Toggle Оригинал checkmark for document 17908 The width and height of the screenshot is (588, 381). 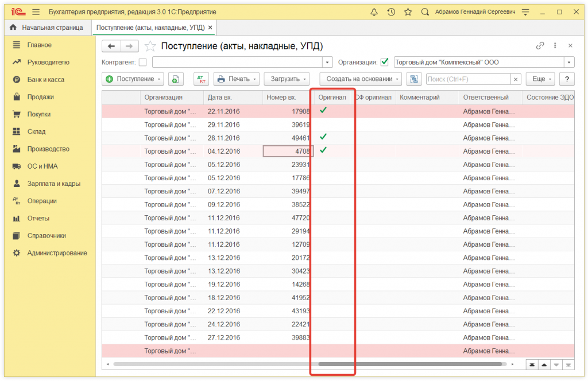pyautogui.click(x=323, y=110)
